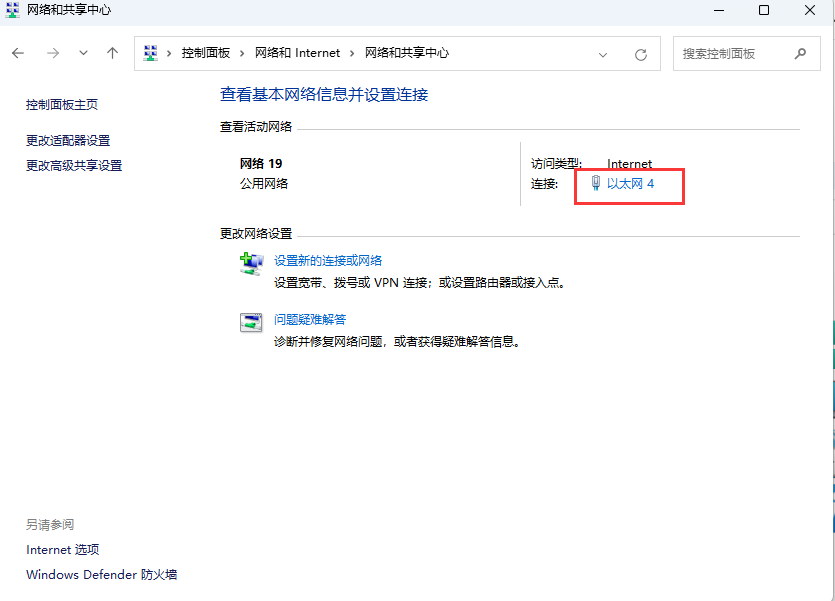Click the Ethernet plug icon beside 以太网 4
This screenshot has width=835, height=601.
point(595,183)
